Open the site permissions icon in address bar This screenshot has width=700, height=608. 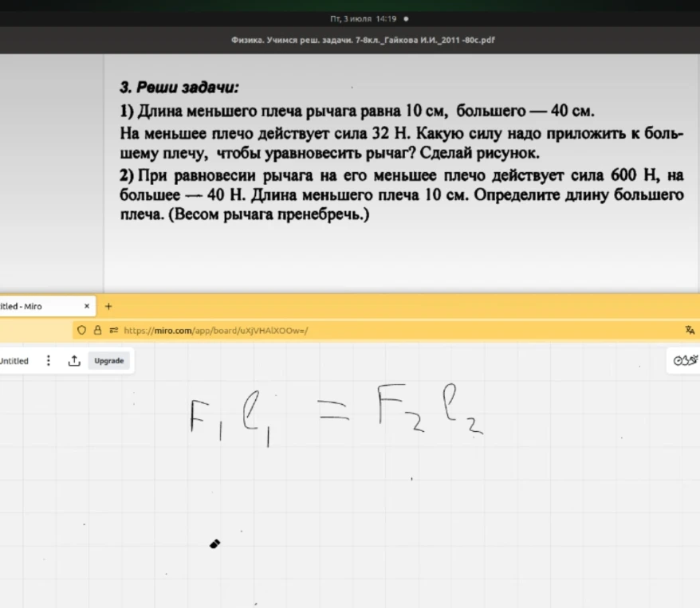(113, 330)
